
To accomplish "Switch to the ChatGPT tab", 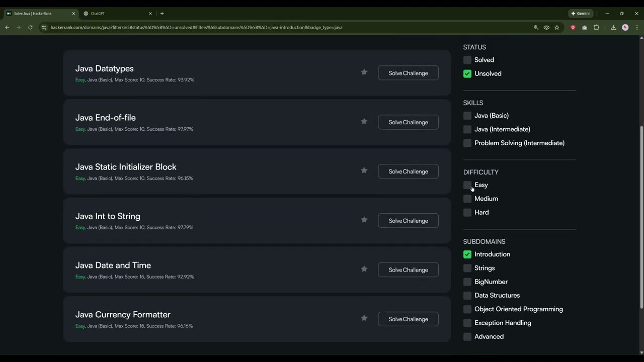I will click(x=118, y=14).
